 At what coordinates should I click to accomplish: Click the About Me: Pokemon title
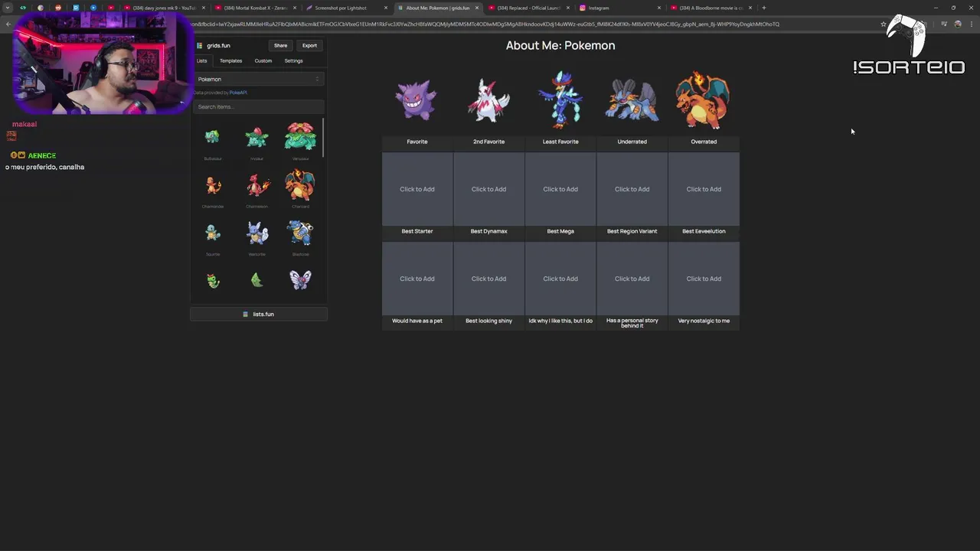pyautogui.click(x=560, y=45)
